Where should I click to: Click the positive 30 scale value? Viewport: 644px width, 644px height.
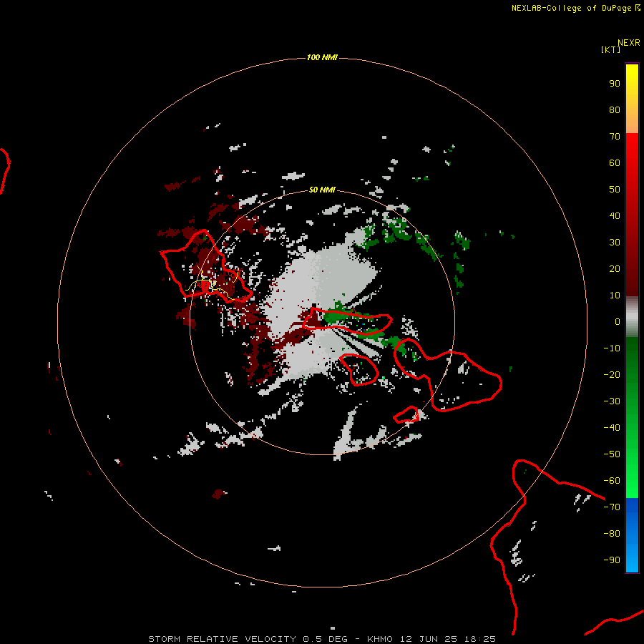[615, 243]
